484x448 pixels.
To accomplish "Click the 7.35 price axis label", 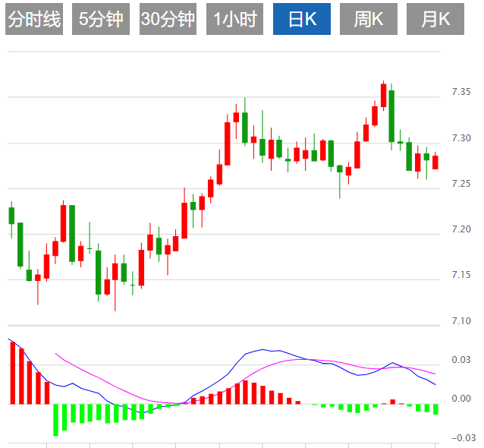I will point(461,92).
